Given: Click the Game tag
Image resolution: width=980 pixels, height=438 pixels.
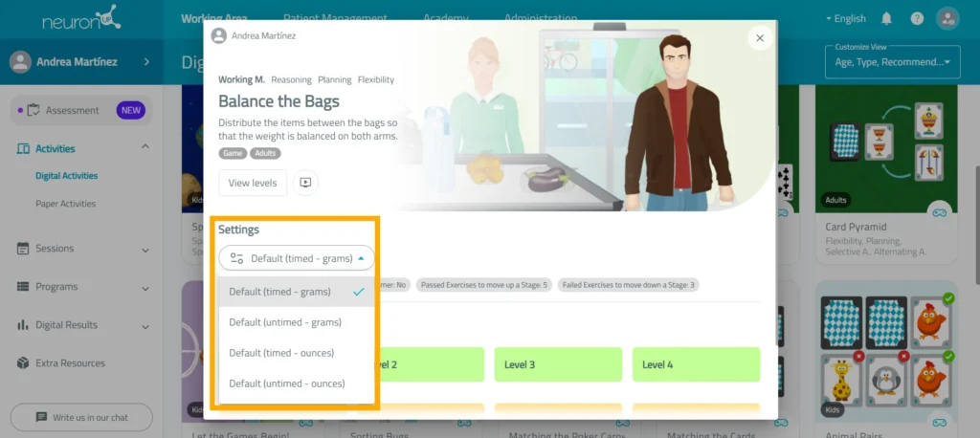Looking at the screenshot, I should tap(233, 153).
